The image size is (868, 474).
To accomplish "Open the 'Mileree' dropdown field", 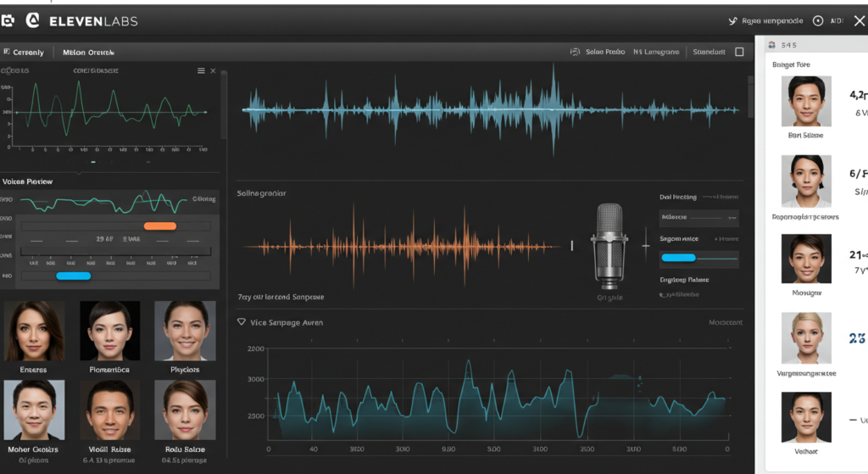I will (698, 218).
